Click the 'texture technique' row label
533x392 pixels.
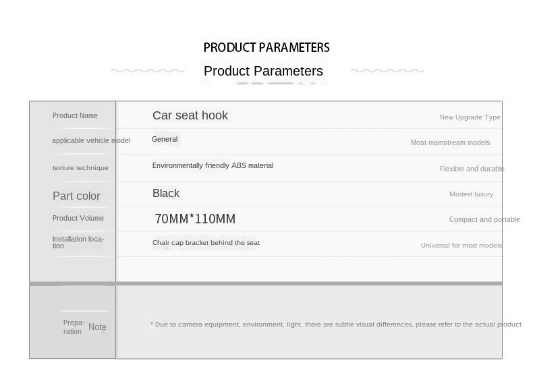80,167
